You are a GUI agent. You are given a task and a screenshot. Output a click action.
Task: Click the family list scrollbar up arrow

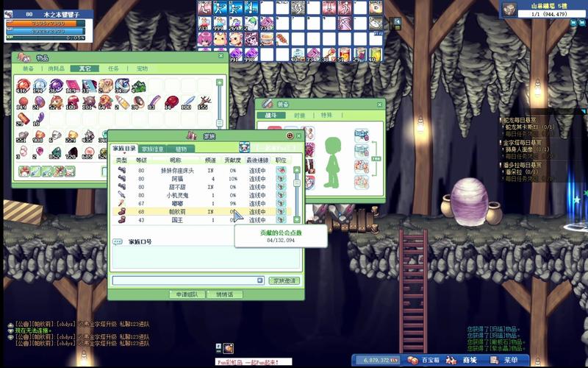click(x=297, y=170)
